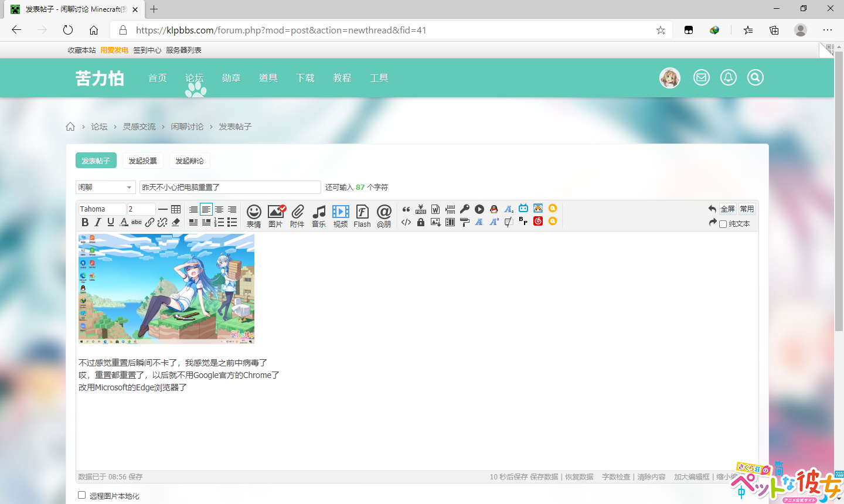The width and height of the screenshot is (844, 504).
Task: Open the 闲聊讨论 breadcrumb link
Action: click(x=188, y=127)
